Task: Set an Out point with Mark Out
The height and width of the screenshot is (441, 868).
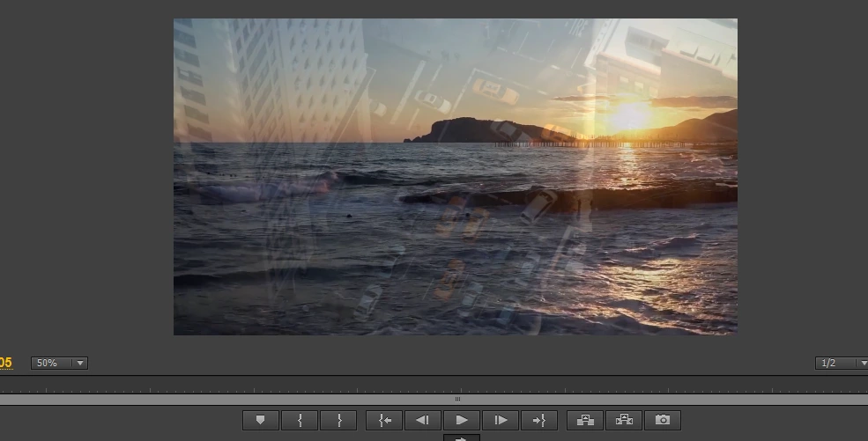Action: [x=338, y=421]
